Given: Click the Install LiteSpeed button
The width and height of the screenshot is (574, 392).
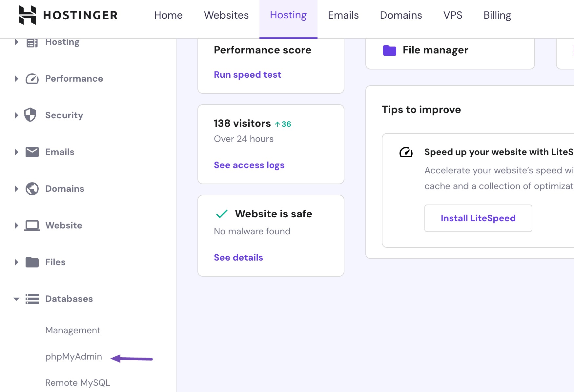Looking at the screenshot, I should pos(478,218).
